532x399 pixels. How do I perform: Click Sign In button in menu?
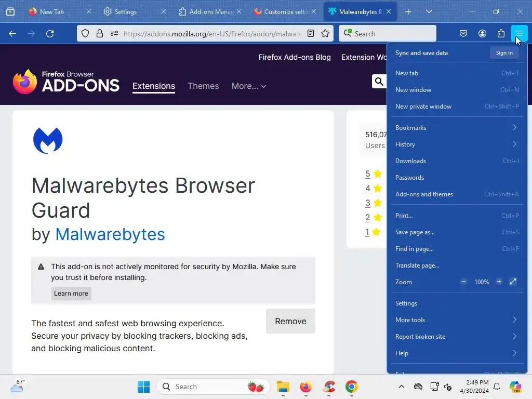(504, 52)
